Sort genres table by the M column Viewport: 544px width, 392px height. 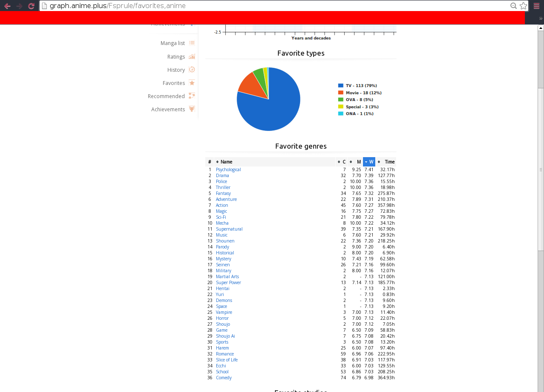tap(355, 162)
